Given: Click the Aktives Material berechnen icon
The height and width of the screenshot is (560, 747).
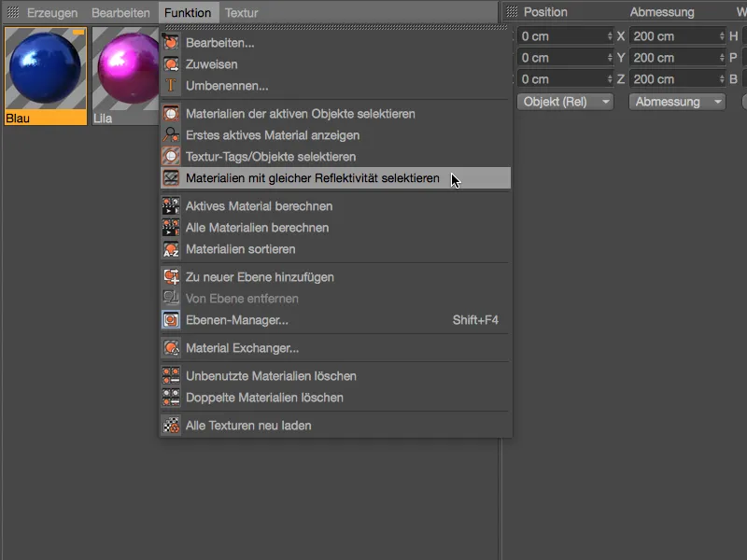Looking at the screenshot, I should [x=173, y=207].
